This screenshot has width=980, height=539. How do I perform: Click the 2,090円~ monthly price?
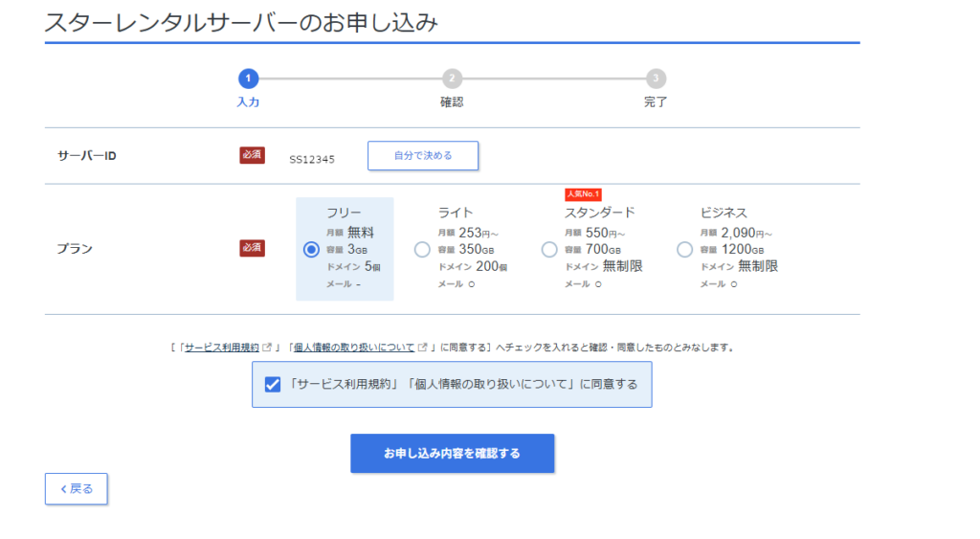tap(746, 233)
